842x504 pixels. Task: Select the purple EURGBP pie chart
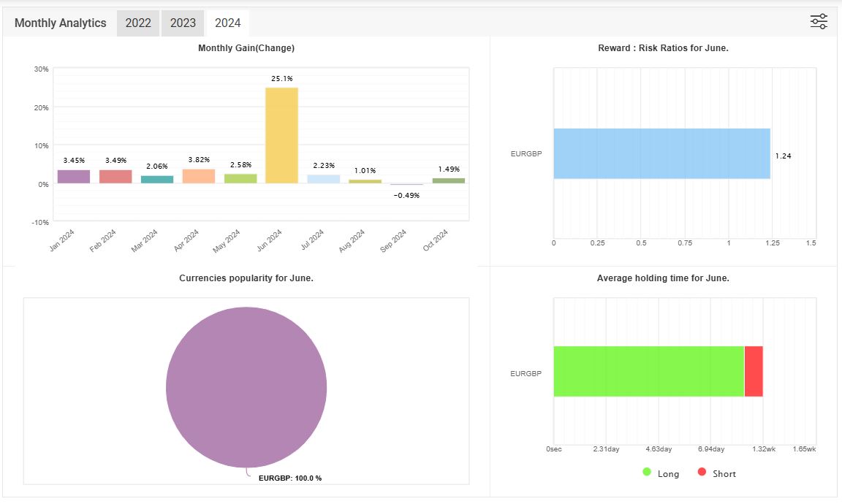tap(246, 386)
